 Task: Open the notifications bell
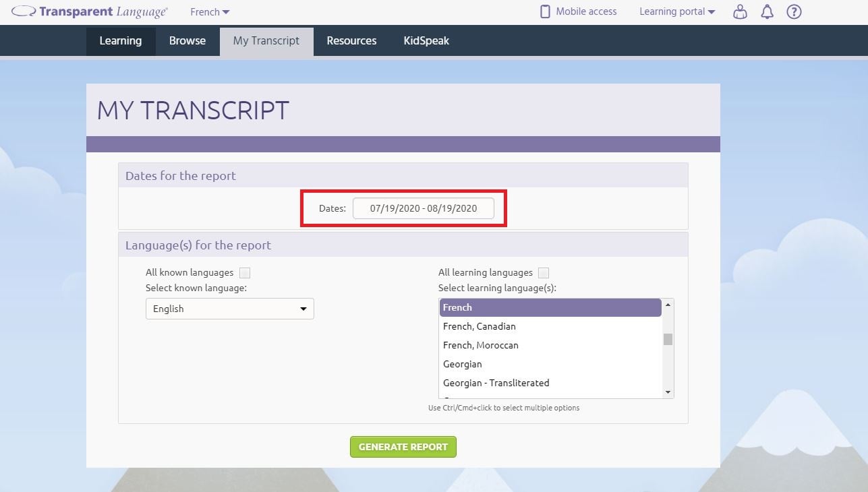[767, 11]
